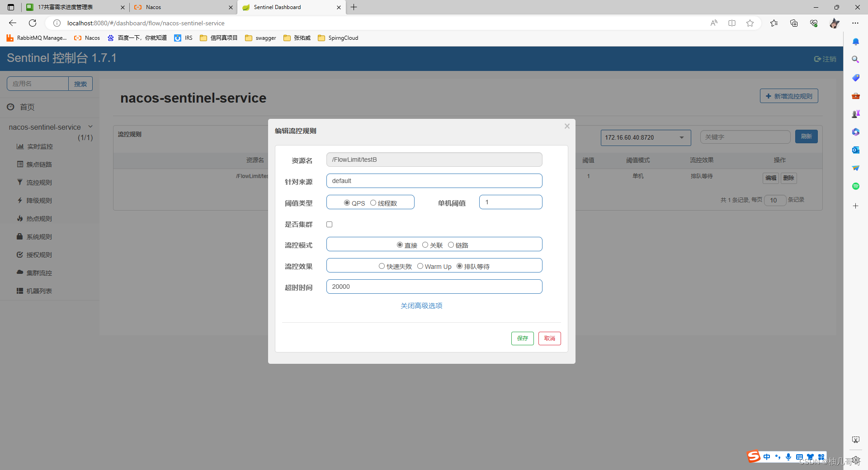Open the sidebar Outlook icon
868x470 pixels.
[856, 150]
